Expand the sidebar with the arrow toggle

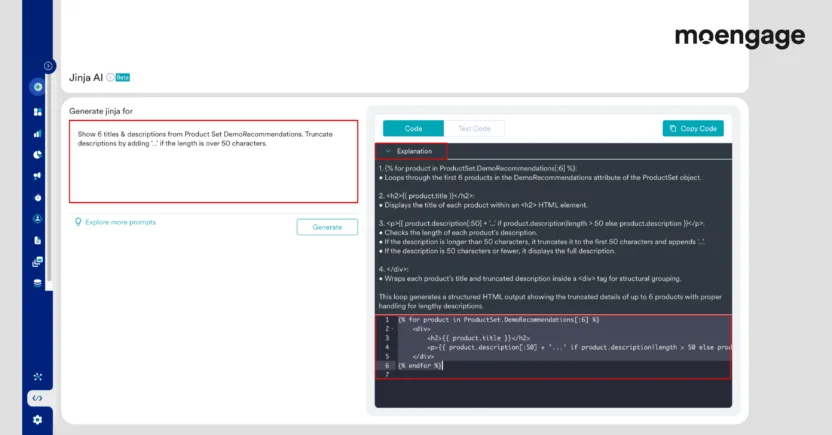click(49, 66)
